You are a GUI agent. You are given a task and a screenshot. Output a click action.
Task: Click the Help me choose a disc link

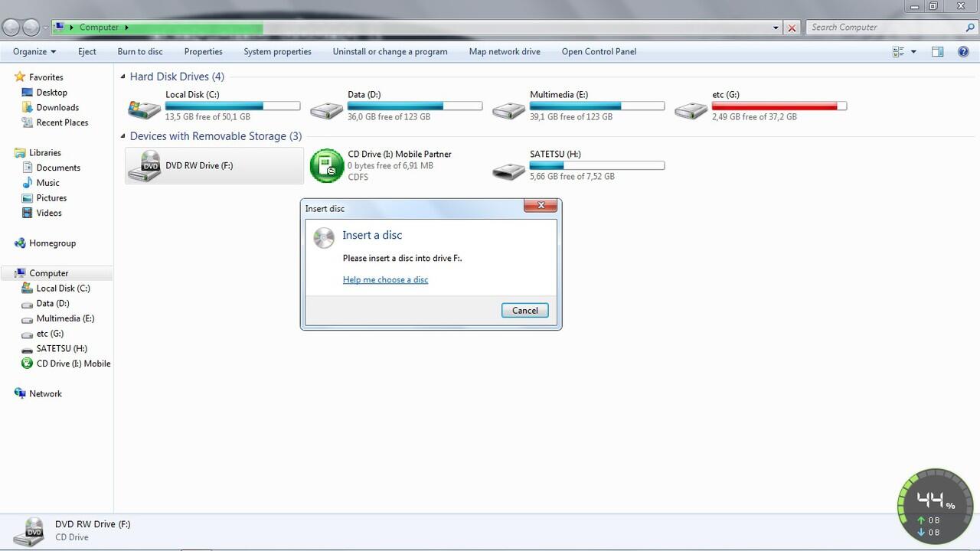[x=385, y=279]
